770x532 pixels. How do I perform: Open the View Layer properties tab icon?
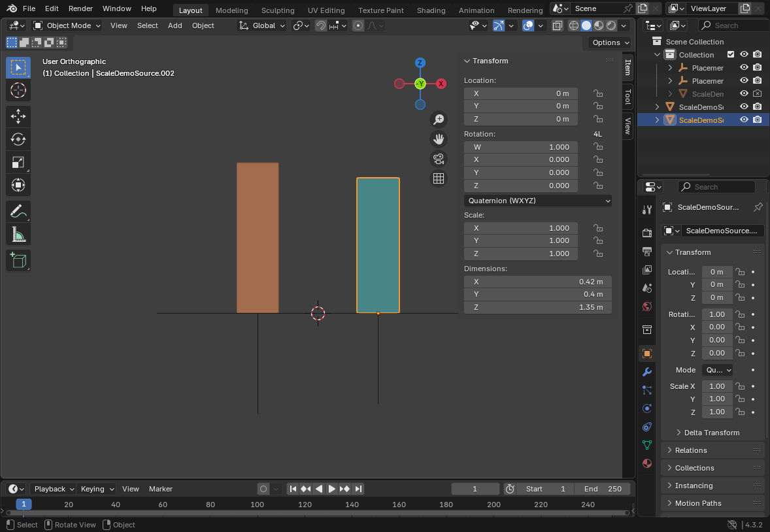(646, 270)
